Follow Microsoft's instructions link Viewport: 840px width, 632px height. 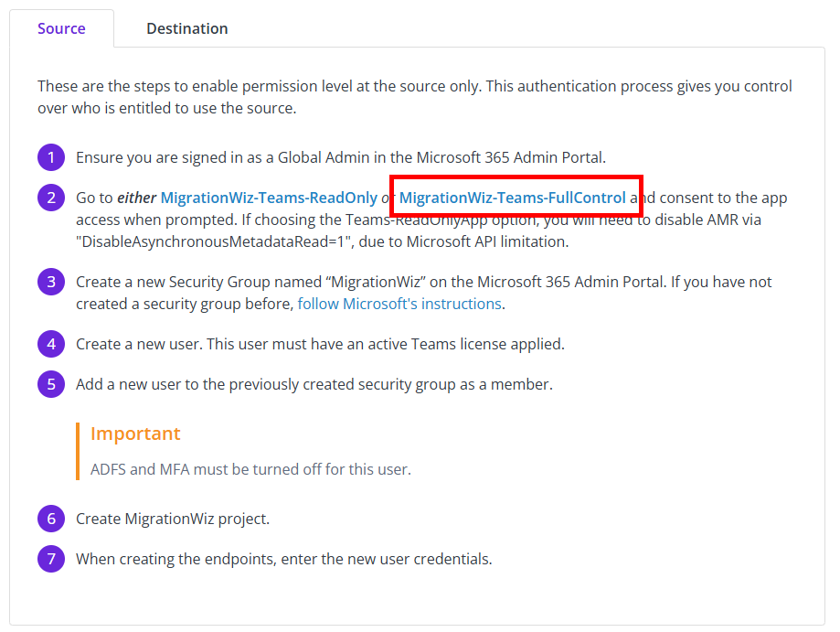point(399,304)
